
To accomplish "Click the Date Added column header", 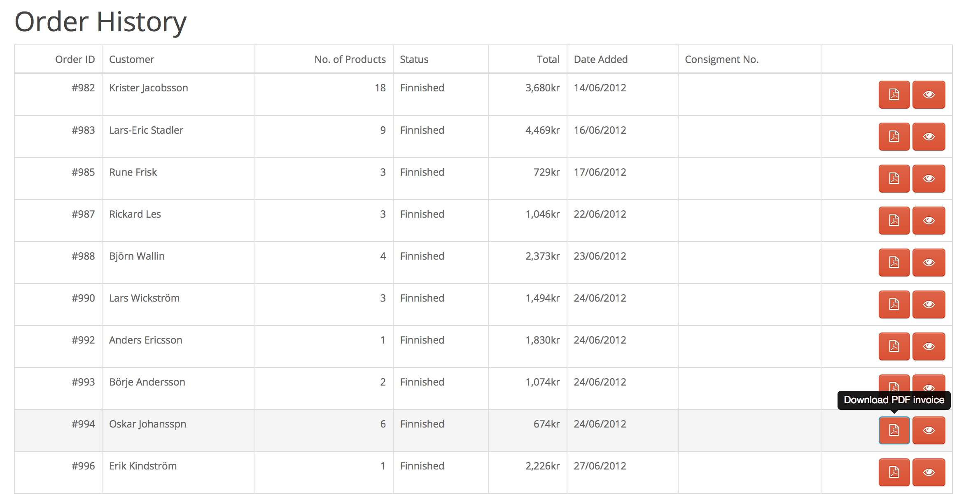I will [601, 60].
